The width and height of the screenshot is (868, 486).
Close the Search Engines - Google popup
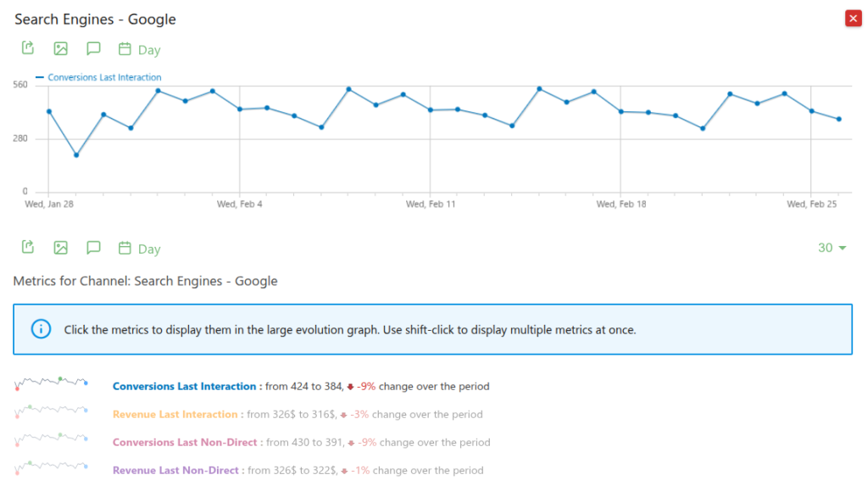coord(853,19)
